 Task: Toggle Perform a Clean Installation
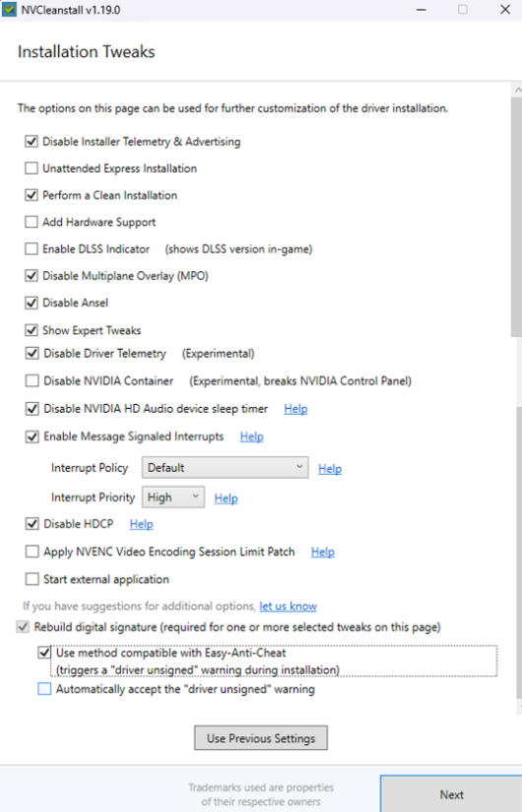click(32, 195)
